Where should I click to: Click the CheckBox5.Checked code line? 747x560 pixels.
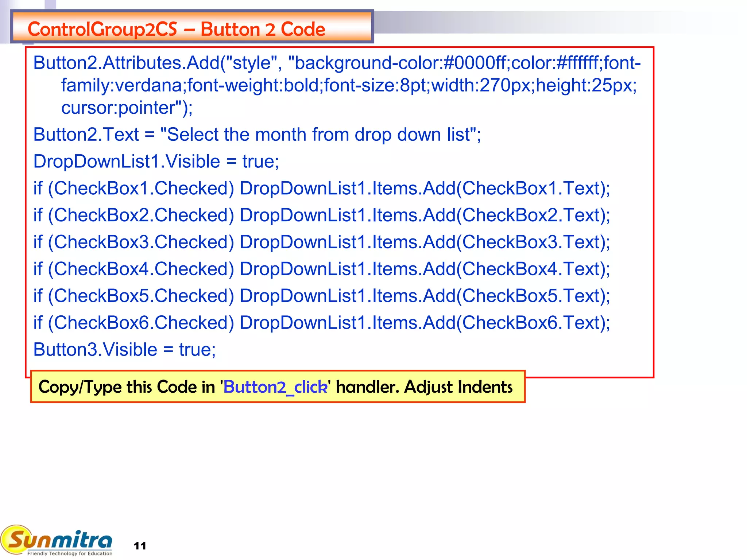click(x=322, y=296)
